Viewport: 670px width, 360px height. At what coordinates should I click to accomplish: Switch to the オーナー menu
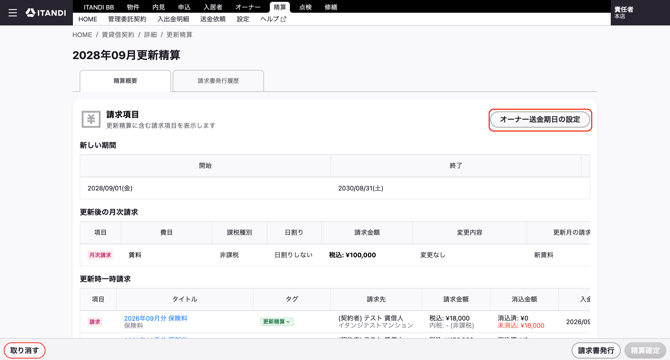pos(248,7)
